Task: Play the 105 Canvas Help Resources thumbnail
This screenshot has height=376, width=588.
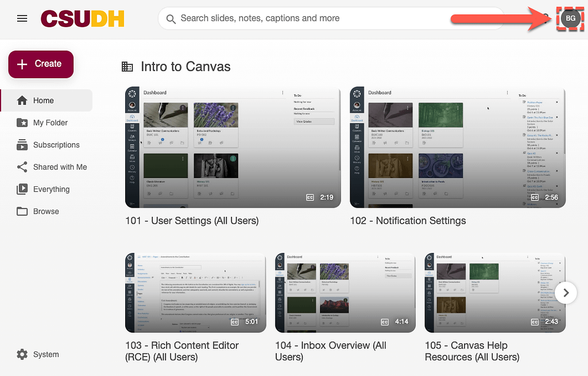Action: 495,293
